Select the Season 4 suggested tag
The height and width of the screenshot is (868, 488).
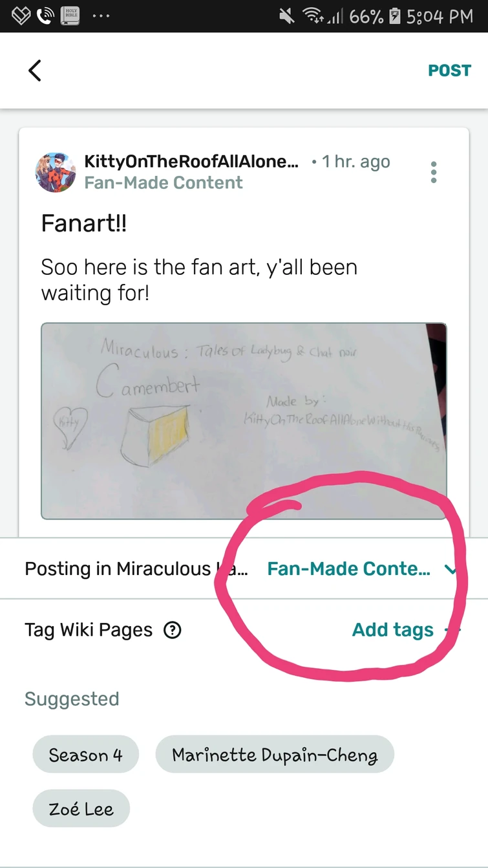(85, 754)
